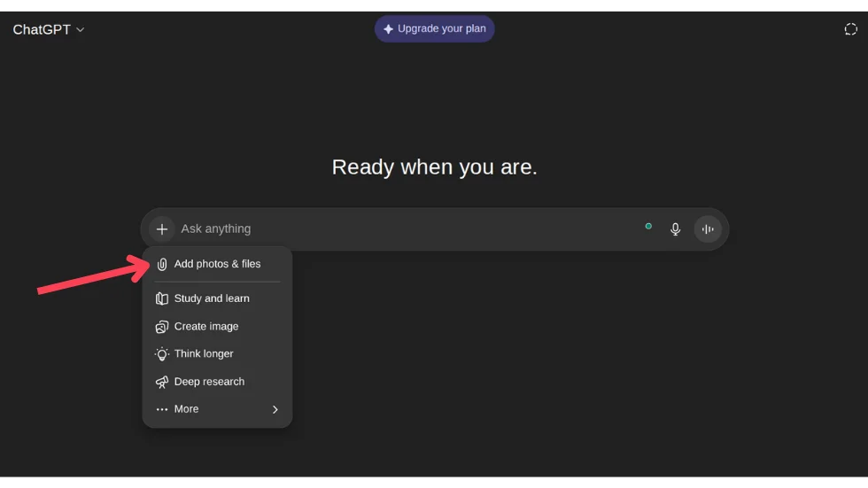The width and height of the screenshot is (868, 488).
Task: Expand the More submenu
Action: tap(217, 409)
